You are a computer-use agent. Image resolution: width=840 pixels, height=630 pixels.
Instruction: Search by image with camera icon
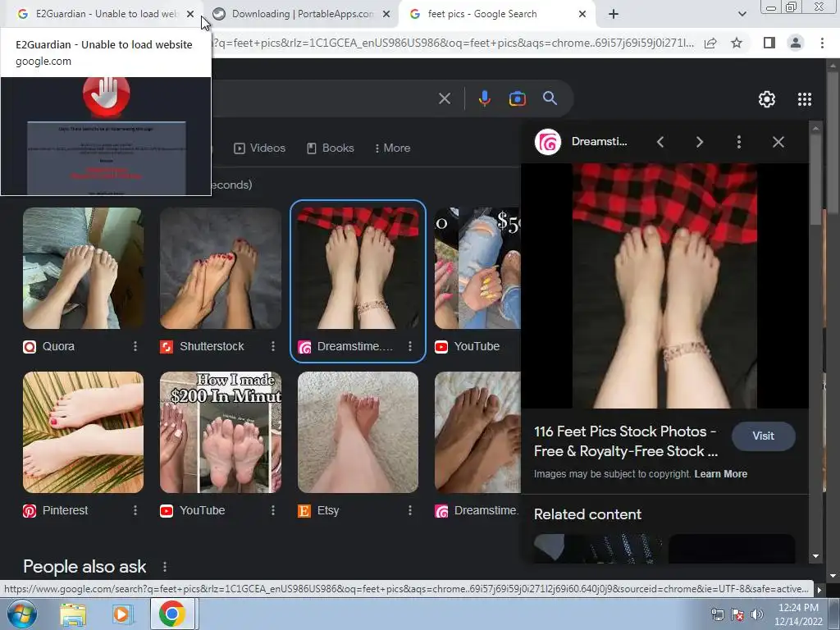click(518, 98)
